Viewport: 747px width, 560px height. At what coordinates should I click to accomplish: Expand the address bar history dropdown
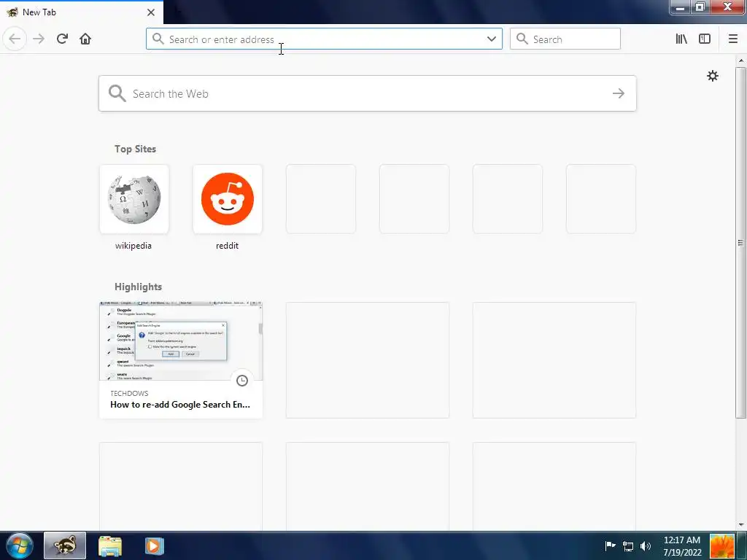click(x=492, y=39)
